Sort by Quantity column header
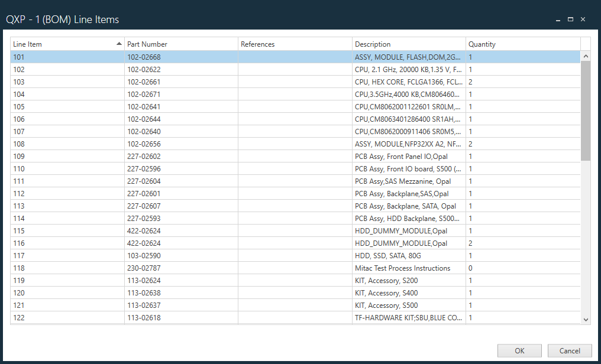 tap(522, 44)
